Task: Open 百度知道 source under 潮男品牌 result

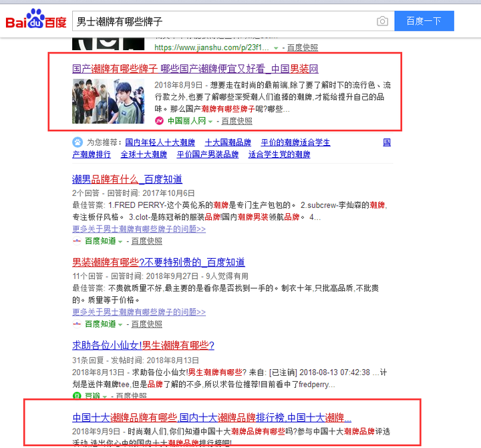Action: point(100,241)
